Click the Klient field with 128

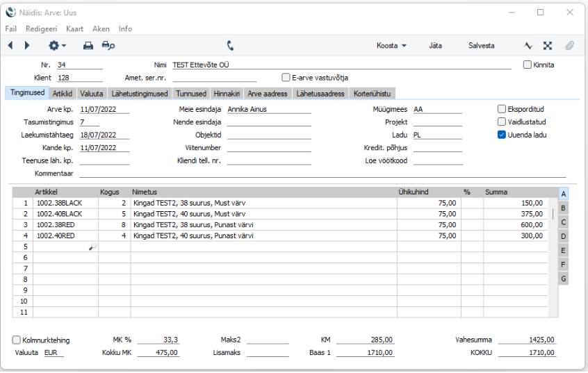tap(79, 78)
